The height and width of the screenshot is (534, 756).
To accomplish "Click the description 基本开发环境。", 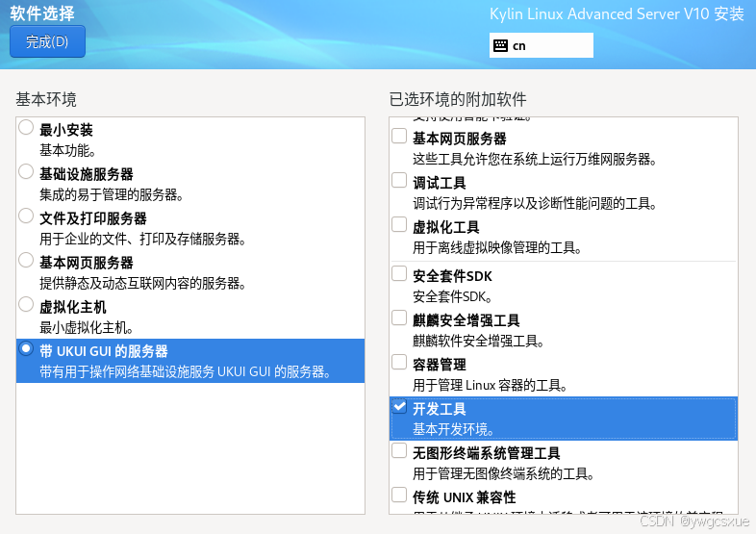I will point(453,429).
